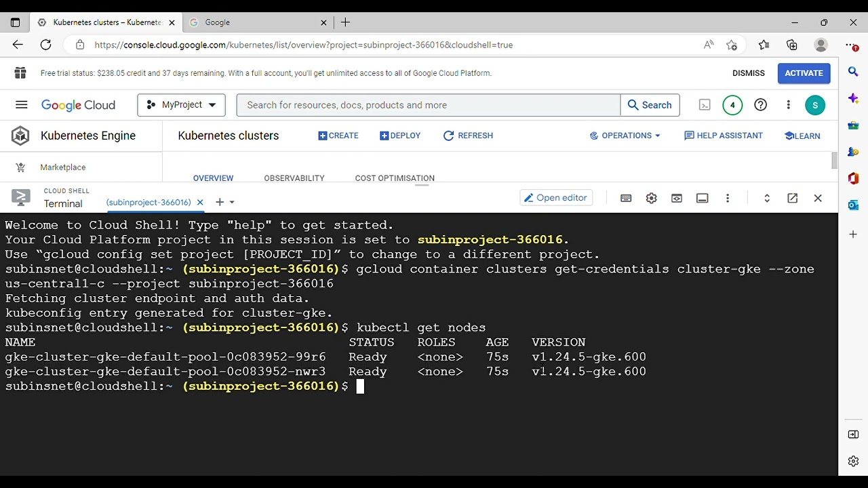Open Cloud Shell terminal settings gear
This screenshot has height=488, width=868.
point(651,198)
